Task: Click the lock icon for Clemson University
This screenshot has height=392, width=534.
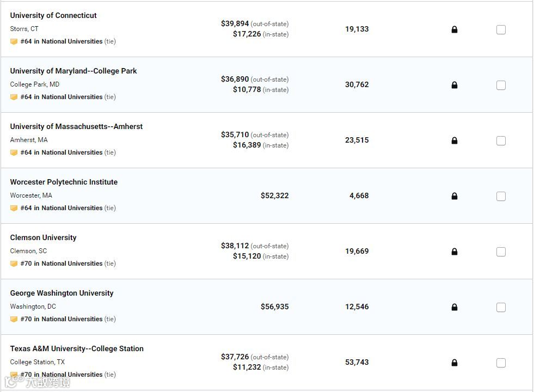Action: [x=455, y=252]
